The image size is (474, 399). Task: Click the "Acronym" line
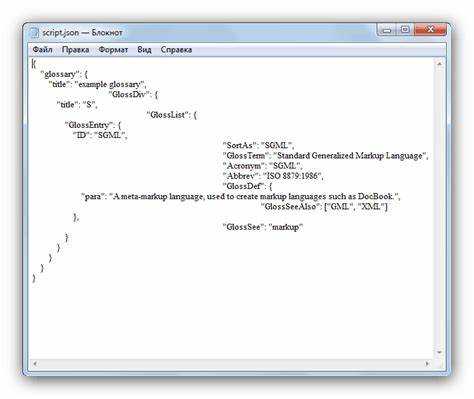[x=262, y=166]
